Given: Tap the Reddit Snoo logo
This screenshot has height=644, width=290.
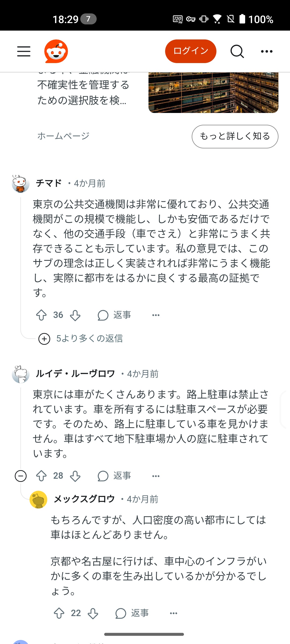Looking at the screenshot, I should pos(56,51).
